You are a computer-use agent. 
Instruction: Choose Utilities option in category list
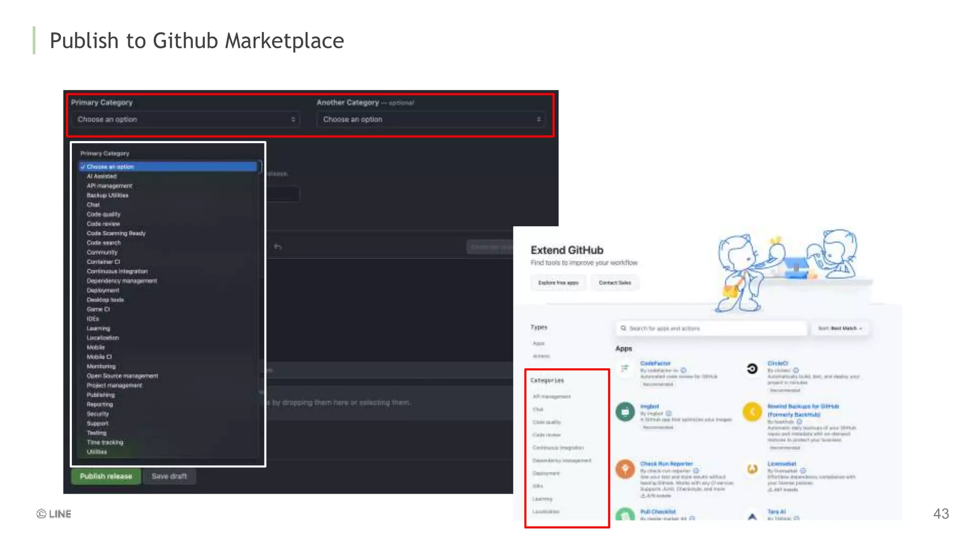tap(97, 452)
